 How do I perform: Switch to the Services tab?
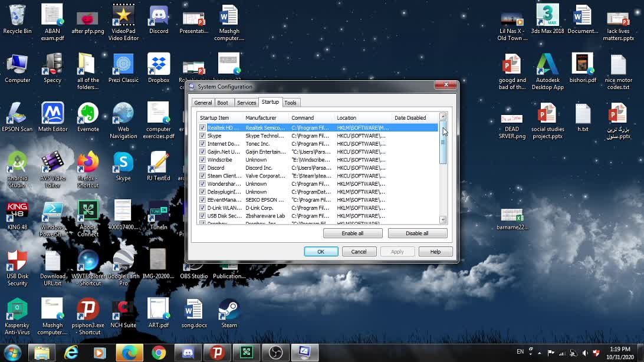[247, 103]
